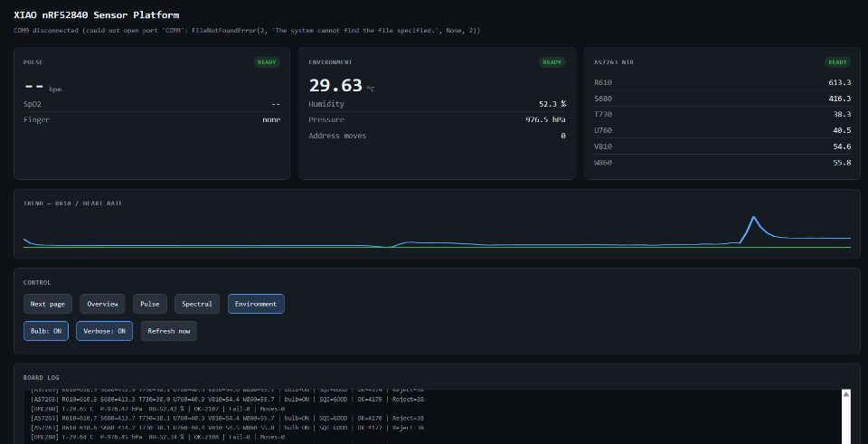Click the XIAO nRF52840 Sensor Platform heading
This screenshot has height=444, width=868.
pos(97,15)
